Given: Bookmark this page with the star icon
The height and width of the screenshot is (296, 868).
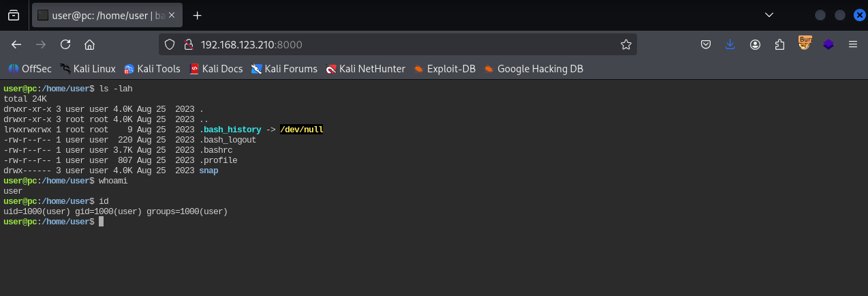Looking at the screenshot, I should click(x=625, y=44).
